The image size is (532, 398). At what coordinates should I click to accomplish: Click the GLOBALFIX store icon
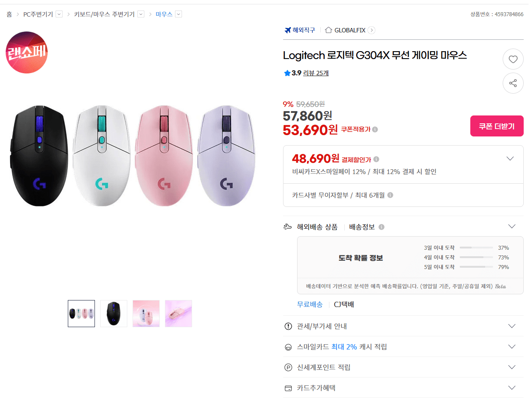pos(329,30)
